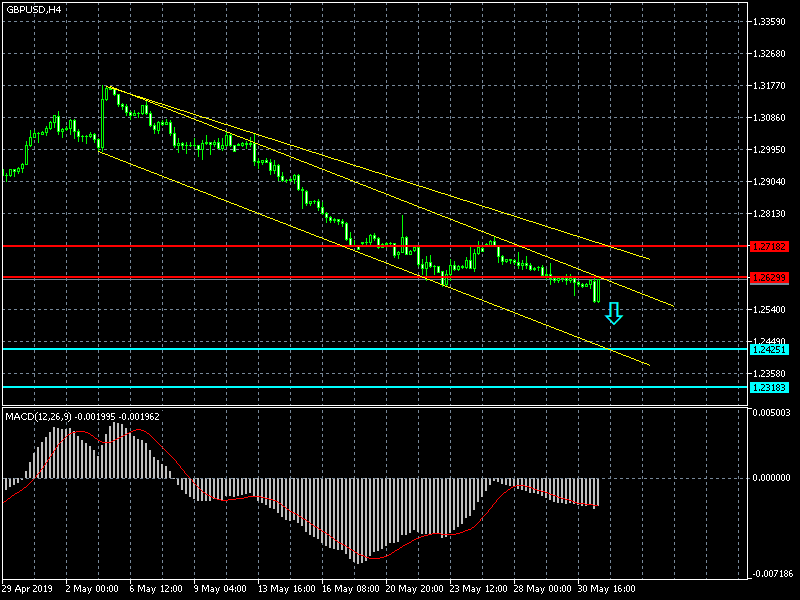Click the 13 May 16:00 time label
Image resolution: width=800 pixels, height=600 pixels.
coord(288,588)
